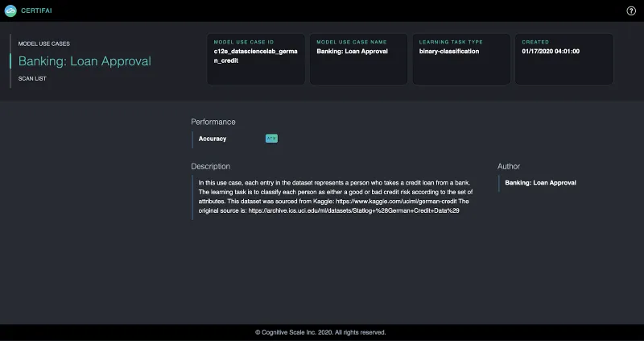The height and width of the screenshot is (341, 644).
Task: Click the CERTIFAI brand name
Action: point(36,10)
